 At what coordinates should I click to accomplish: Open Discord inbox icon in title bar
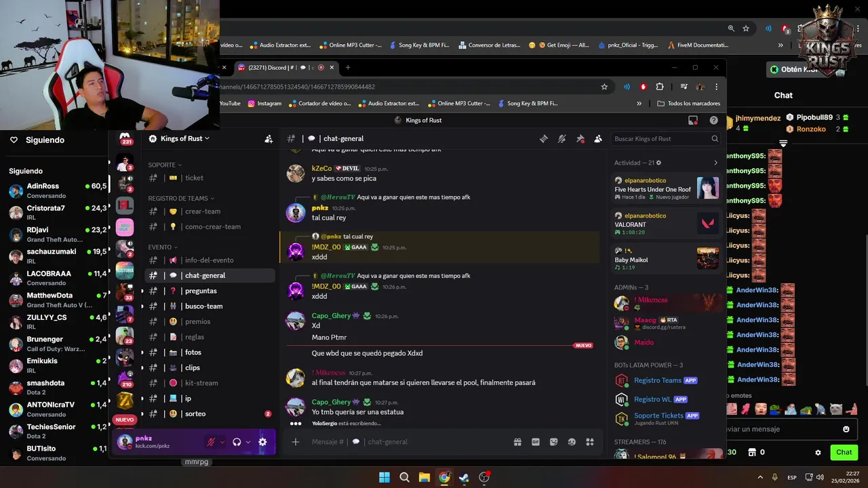point(693,120)
